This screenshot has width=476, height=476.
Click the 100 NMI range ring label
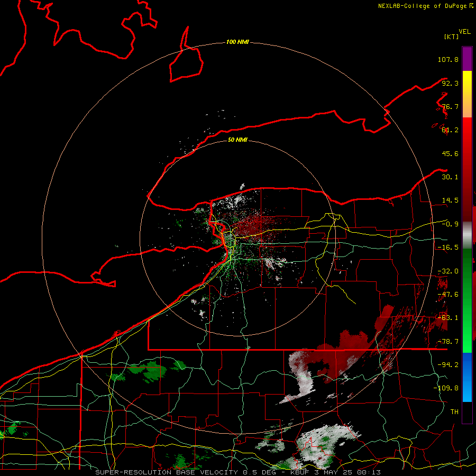[x=237, y=42]
